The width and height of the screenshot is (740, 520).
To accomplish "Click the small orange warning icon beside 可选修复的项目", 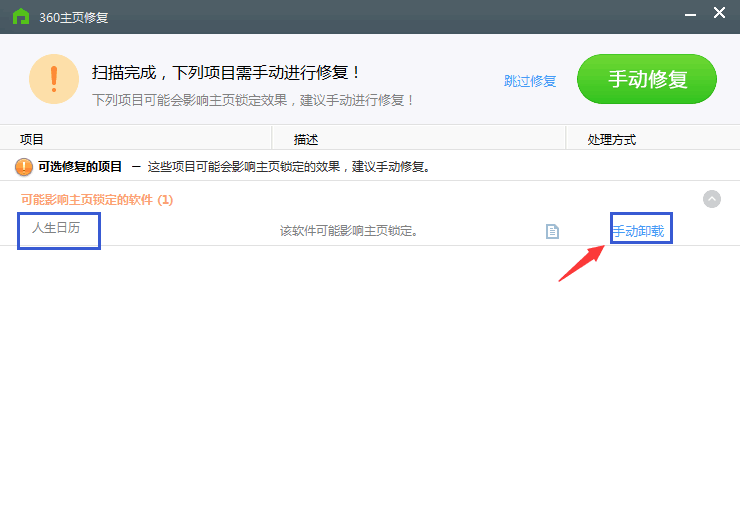I will (23, 167).
